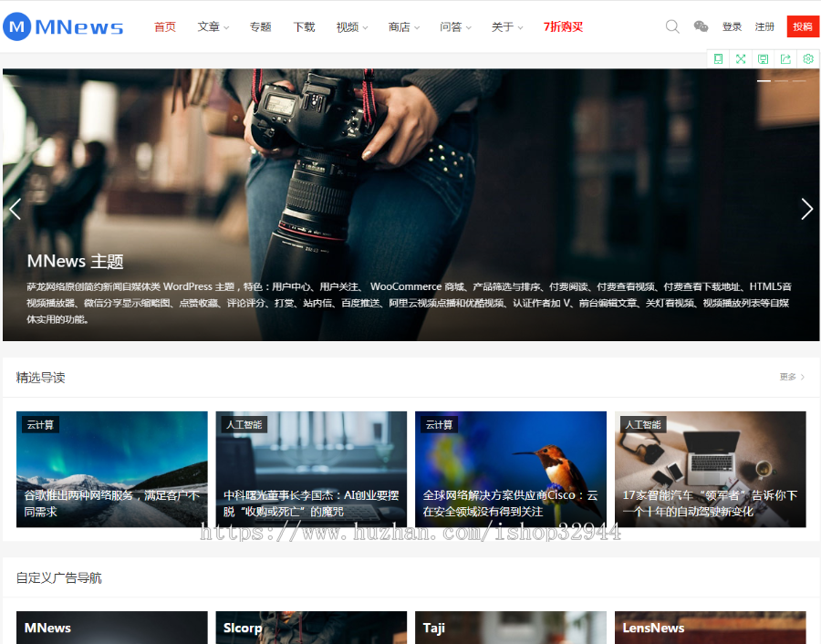Click the green save (floppy disk) icon
The width and height of the screenshot is (821, 644).
coord(763,57)
